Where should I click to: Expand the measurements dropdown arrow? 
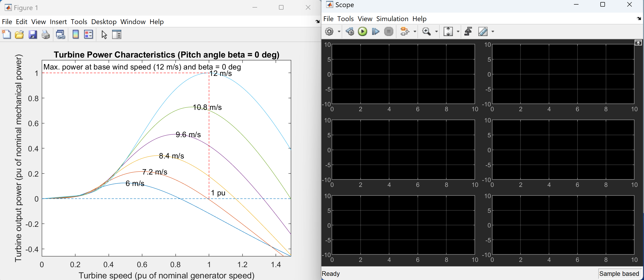point(493,32)
